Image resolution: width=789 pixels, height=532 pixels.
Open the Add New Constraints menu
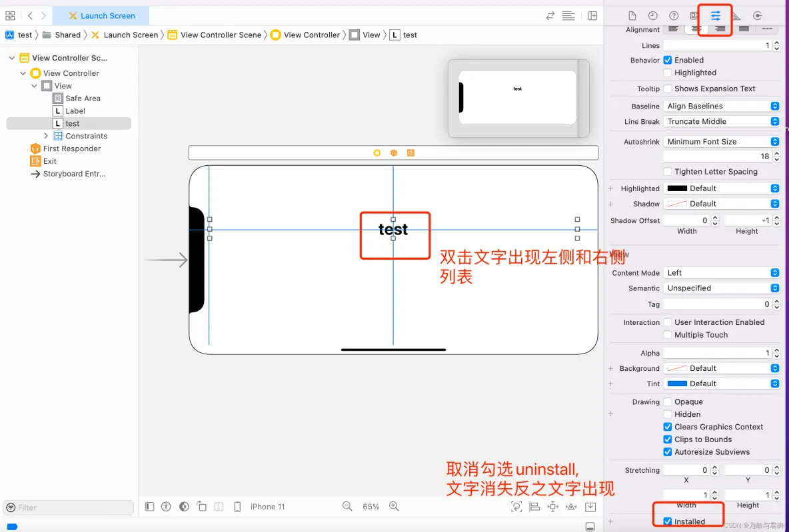(x=553, y=506)
